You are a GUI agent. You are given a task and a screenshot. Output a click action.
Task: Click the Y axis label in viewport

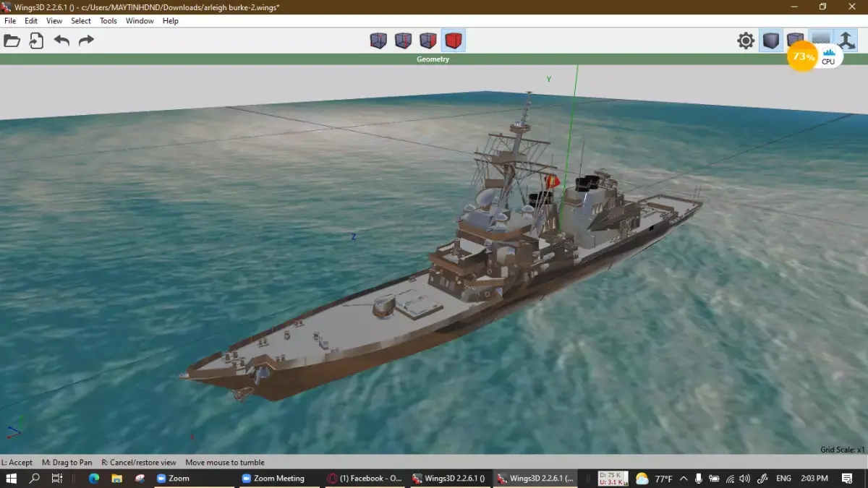(x=549, y=80)
